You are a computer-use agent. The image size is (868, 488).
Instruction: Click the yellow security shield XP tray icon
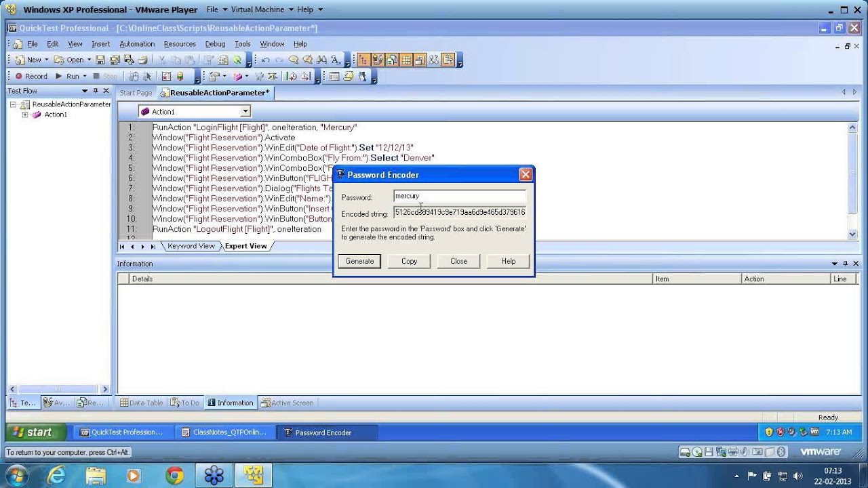769,432
